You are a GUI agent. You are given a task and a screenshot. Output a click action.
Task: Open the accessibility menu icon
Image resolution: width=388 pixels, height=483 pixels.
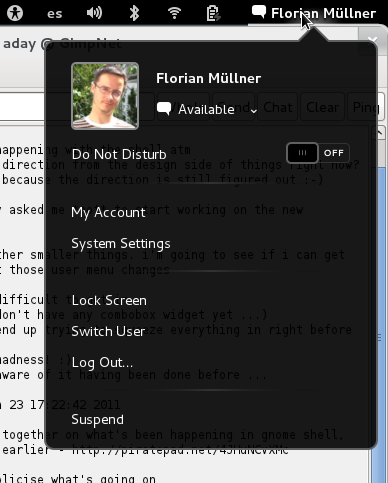[x=15, y=13]
